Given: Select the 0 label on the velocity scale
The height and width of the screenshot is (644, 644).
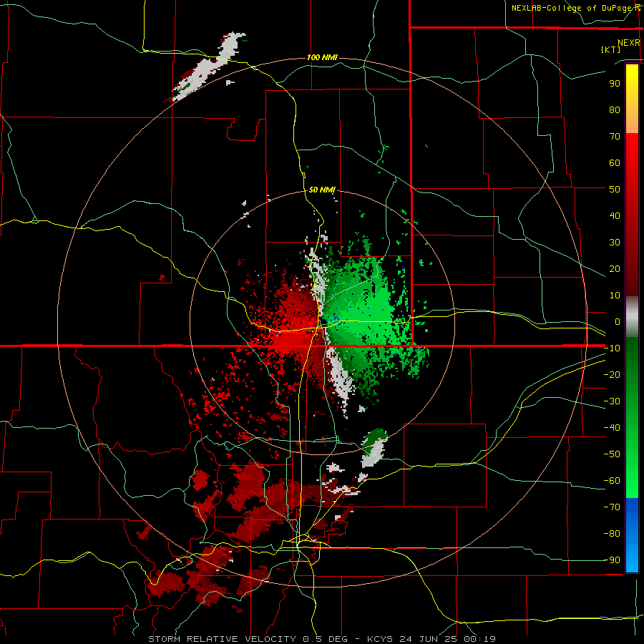Looking at the screenshot, I should 618,322.
